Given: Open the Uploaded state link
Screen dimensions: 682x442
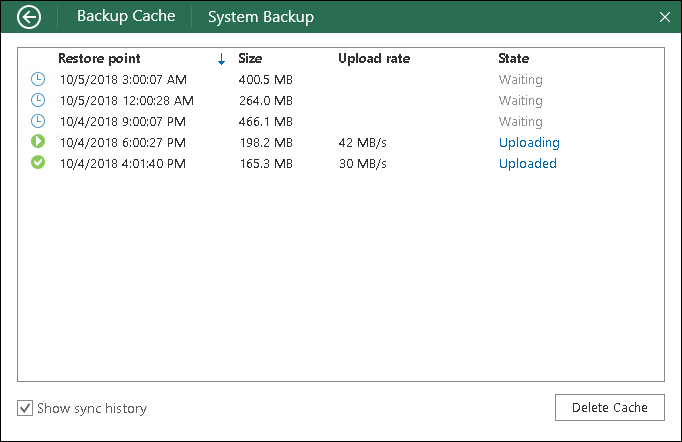Looking at the screenshot, I should coord(528,164).
